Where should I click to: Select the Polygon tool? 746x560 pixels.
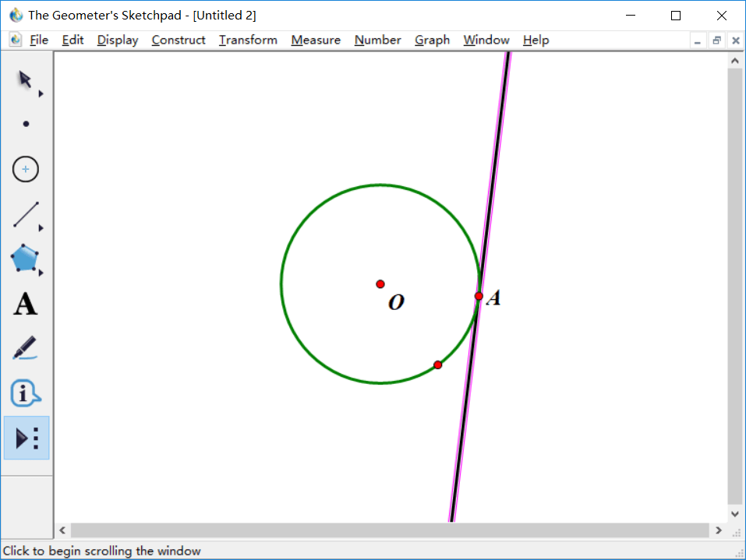click(25, 259)
